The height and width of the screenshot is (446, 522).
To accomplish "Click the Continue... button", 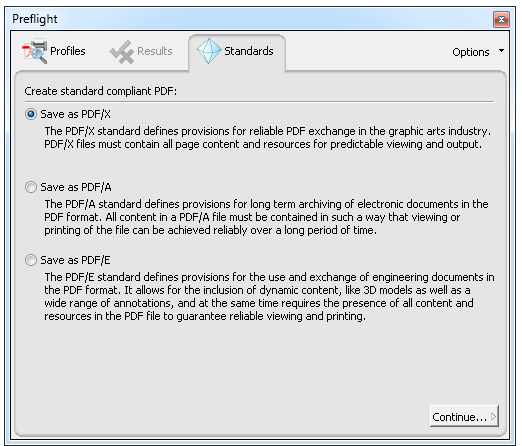I will point(464,416).
